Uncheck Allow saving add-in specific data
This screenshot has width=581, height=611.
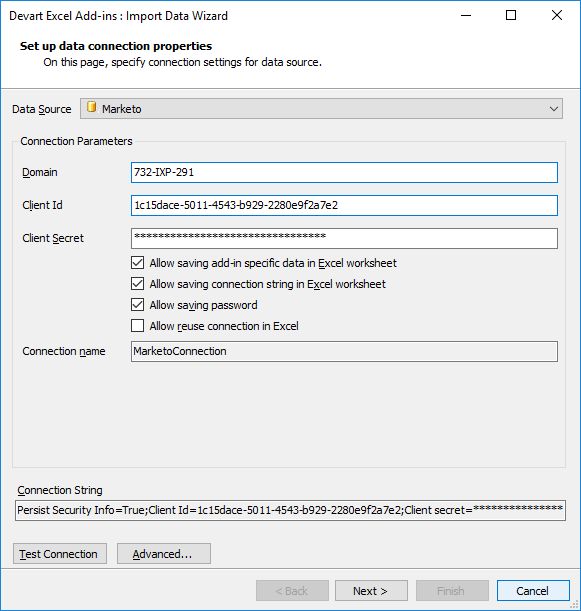pyautogui.click(x=138, y=263)
